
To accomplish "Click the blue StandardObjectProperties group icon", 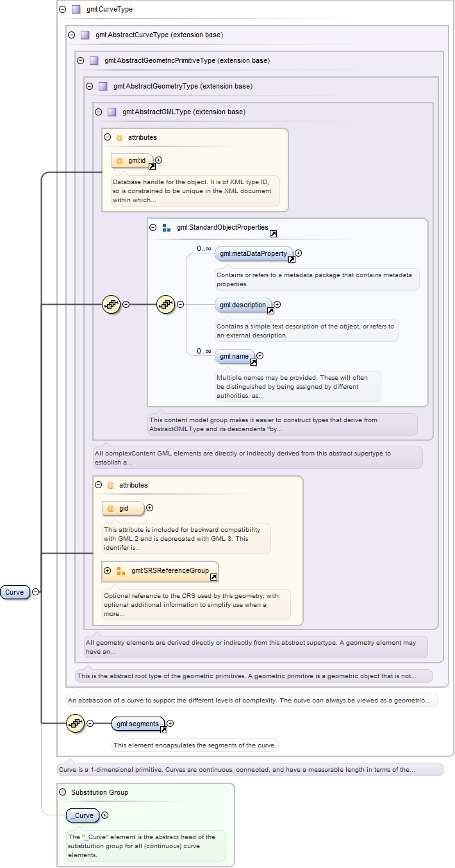I will coord(167,227).
